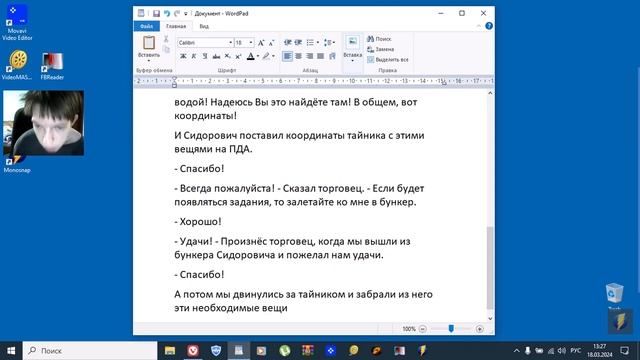Start a bulleted list
The width and height of the screenshot is (640, 360).
(x=310, y=42)
